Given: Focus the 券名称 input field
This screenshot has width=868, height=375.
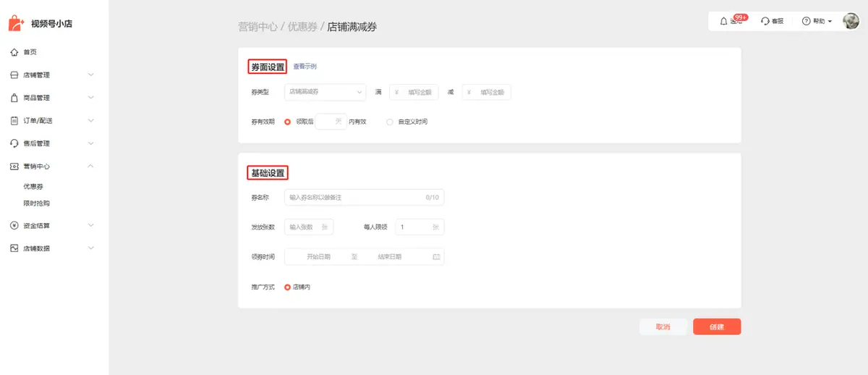Looking at the screenshot, I should point(364,197).
